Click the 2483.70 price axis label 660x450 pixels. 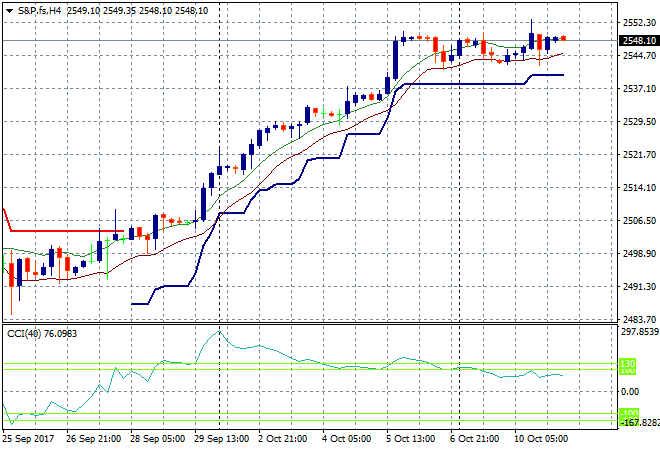pos(637,319)
